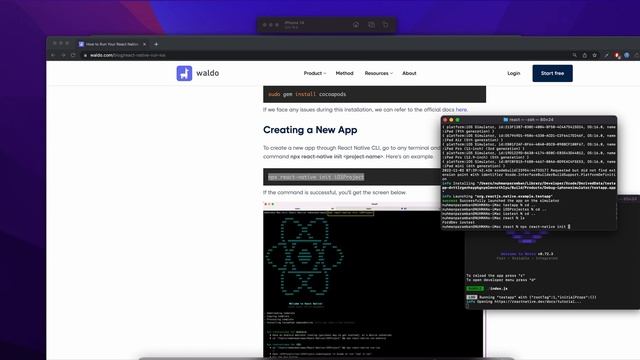
Task: Open the Method nav item
Action: (x=344, y=73)
